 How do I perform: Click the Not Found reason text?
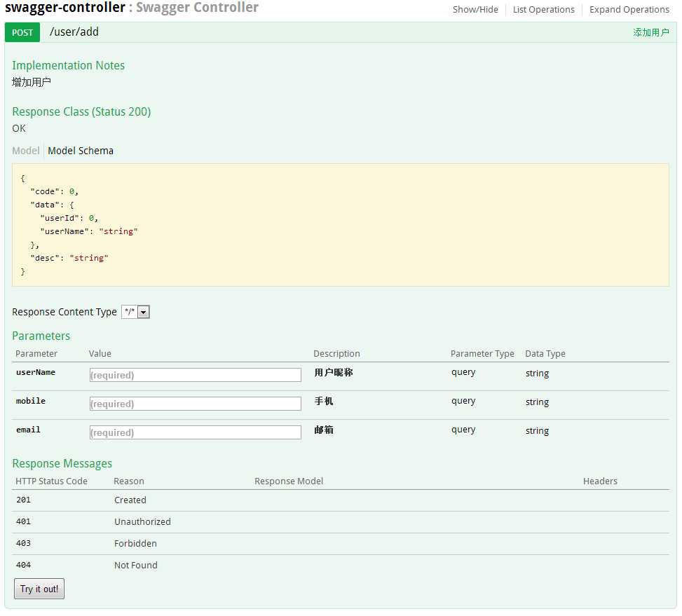click(136, 566)
